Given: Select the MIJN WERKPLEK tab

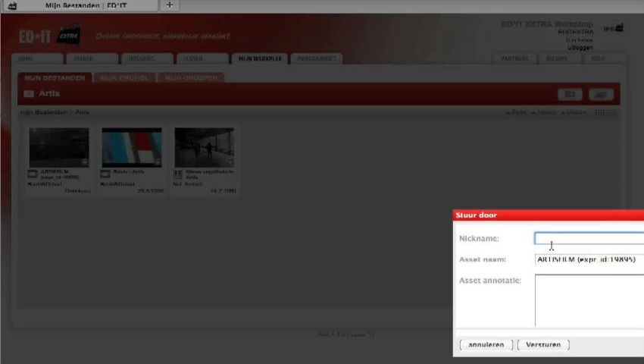Looking at the screenshot, I should point(260,59).
